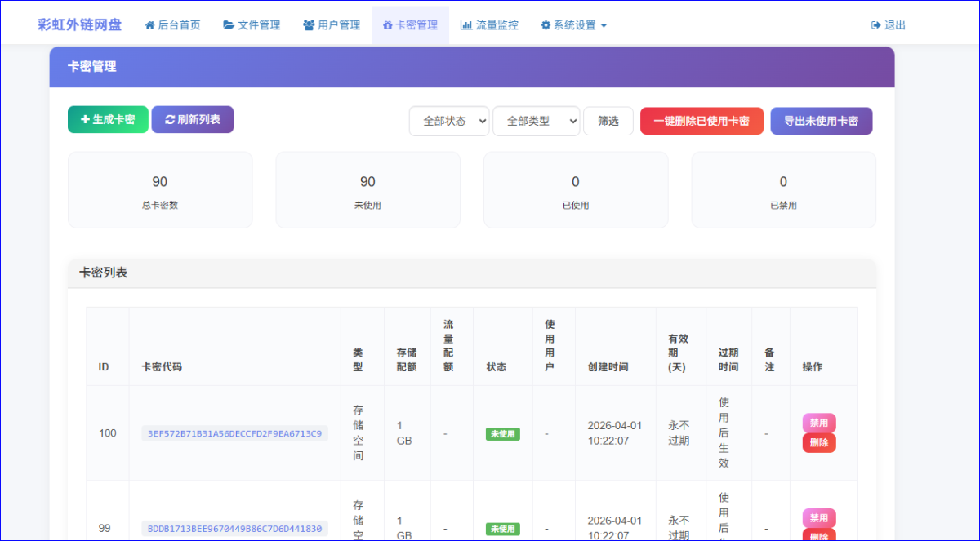980x541 pixels.
Task: Click the gift icon for 卡密管理
Action: pos(387,25)
